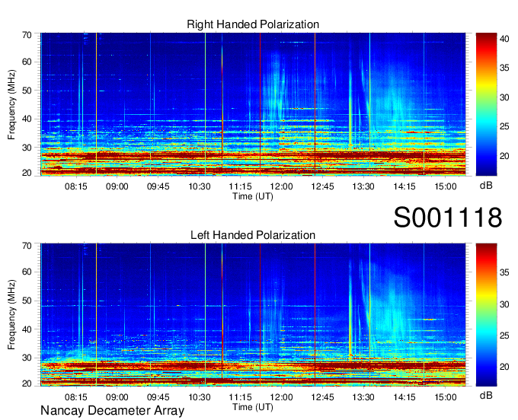The height and width of the screenshot is (420, 518).
Task: Click dB unit label under Left Handed color bar
Action: tap(486, 395)
